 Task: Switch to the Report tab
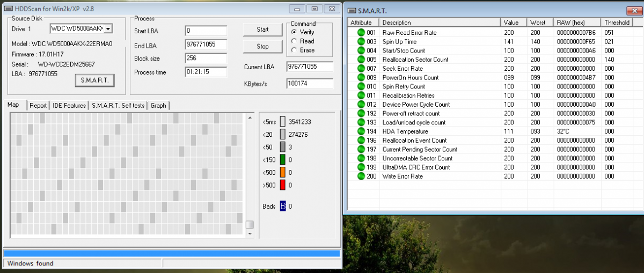(38, 106)
